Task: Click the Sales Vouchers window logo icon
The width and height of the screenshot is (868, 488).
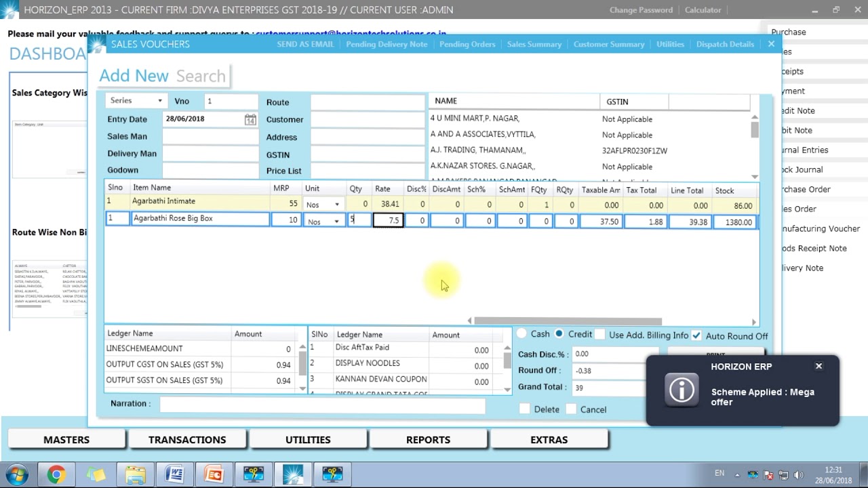Action: pyautogui.click(x=98, y=44)
